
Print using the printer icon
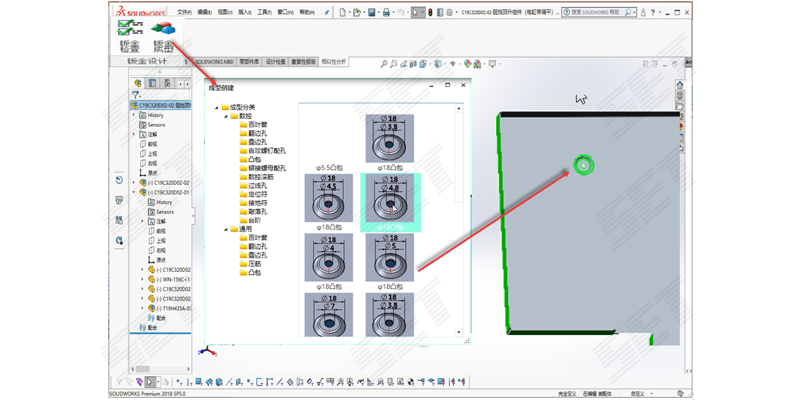(387, 12)
